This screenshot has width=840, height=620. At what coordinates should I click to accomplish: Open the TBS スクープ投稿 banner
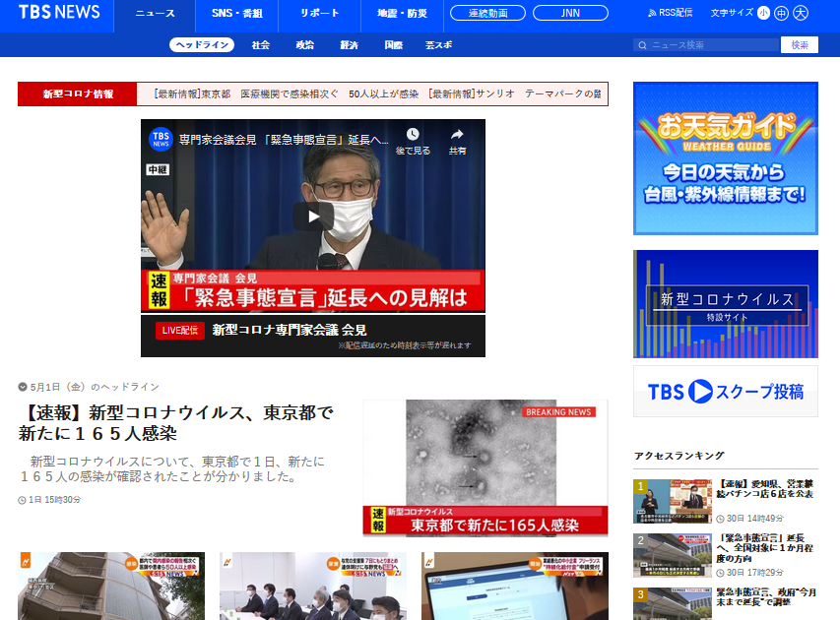726,392
